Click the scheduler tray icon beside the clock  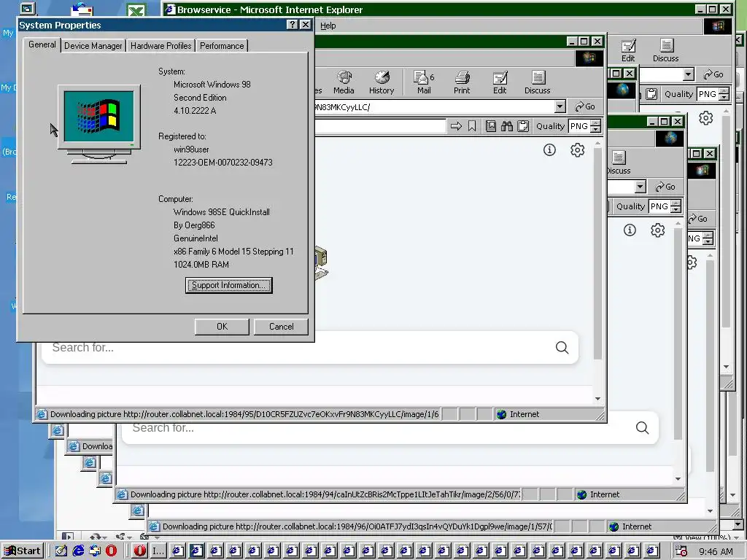point(681,551)
